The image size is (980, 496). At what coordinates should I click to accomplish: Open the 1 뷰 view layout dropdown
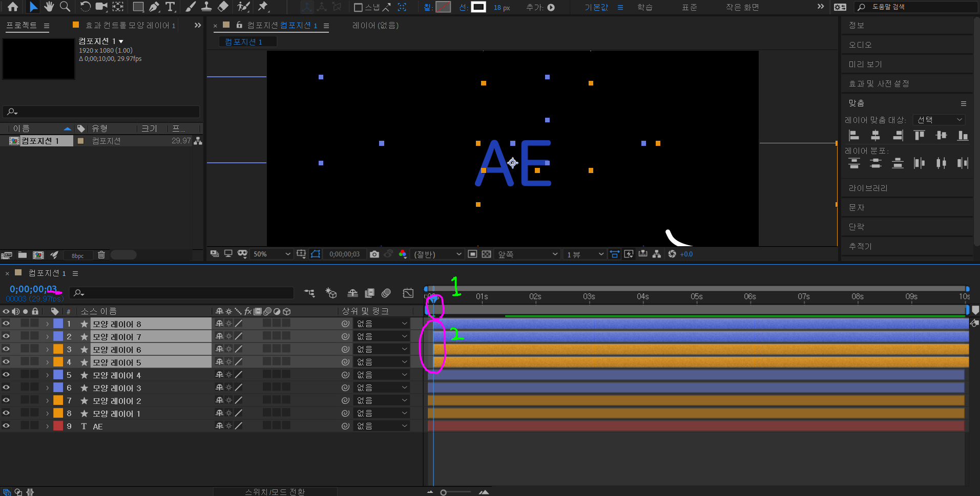[x=585, y=254]
